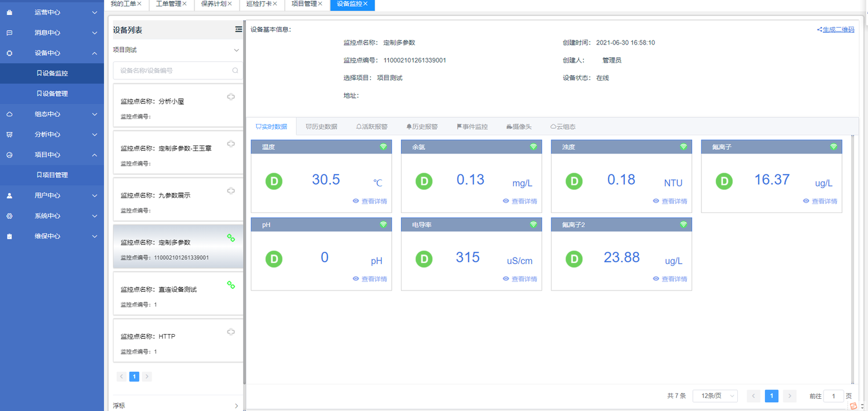Open the 历史数据 tab
The height and width of the screenshot is (411, 868).
[x=321, y=127]
